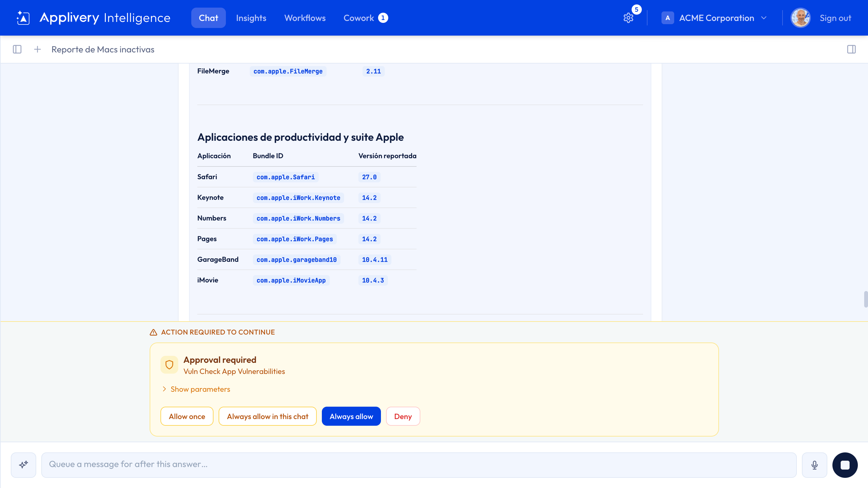
Task: Choose Always allow in this chat
Action: coord(268,417)
